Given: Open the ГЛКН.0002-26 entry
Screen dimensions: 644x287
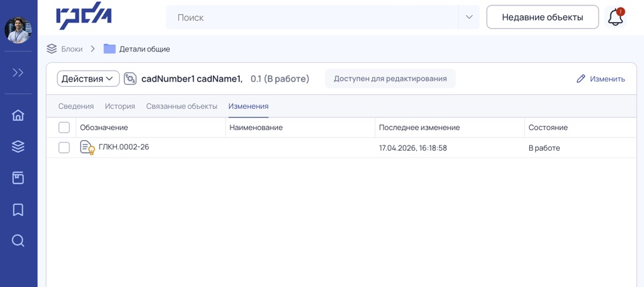Looking at the screenshot, I should click(124, 147).
